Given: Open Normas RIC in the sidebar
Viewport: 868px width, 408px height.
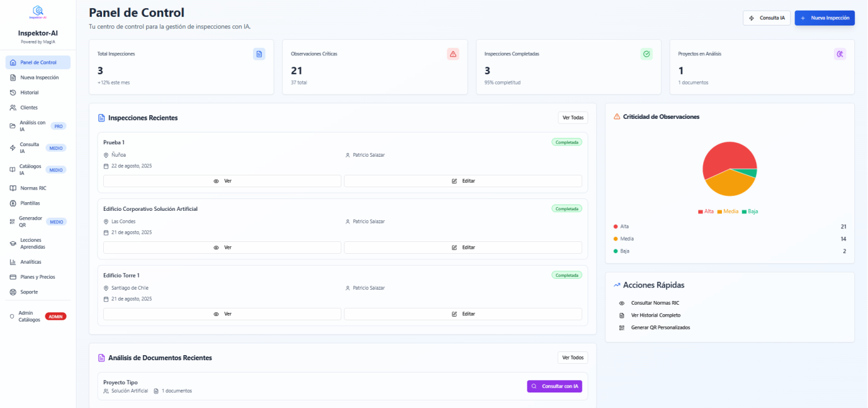Looking at the screenshot, I should [x=33, y=188].
